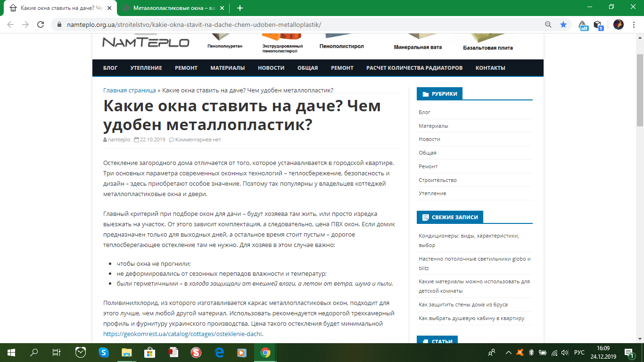Open the Материалы category in sidebar
This screenshot has height=362, width=644.
tap(433, 126)
